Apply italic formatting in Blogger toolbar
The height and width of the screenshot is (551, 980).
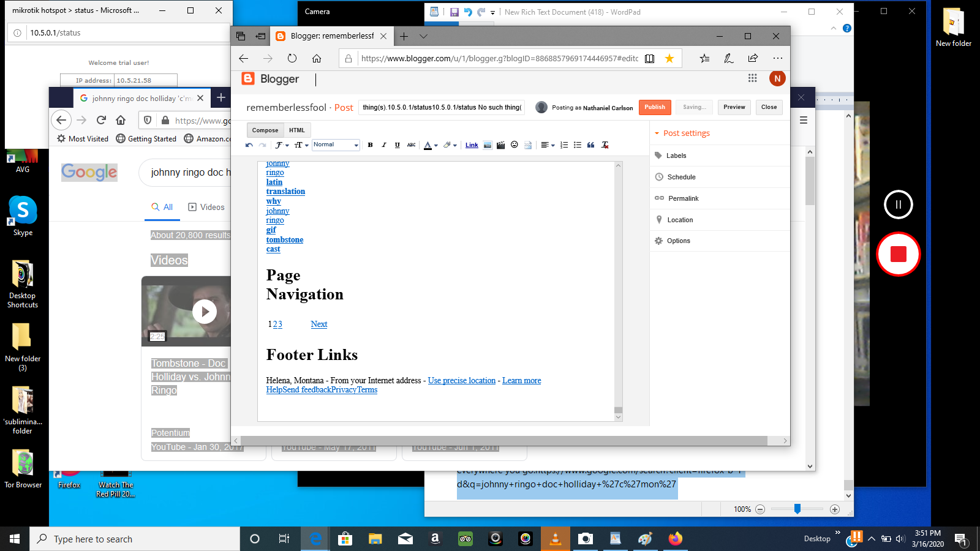click(384, 145)
